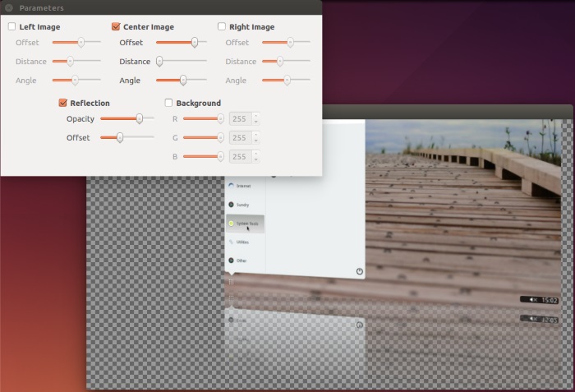Click the up arrow of the R value spinner
This screenshot has width=575, height=392.
[255, 115]
